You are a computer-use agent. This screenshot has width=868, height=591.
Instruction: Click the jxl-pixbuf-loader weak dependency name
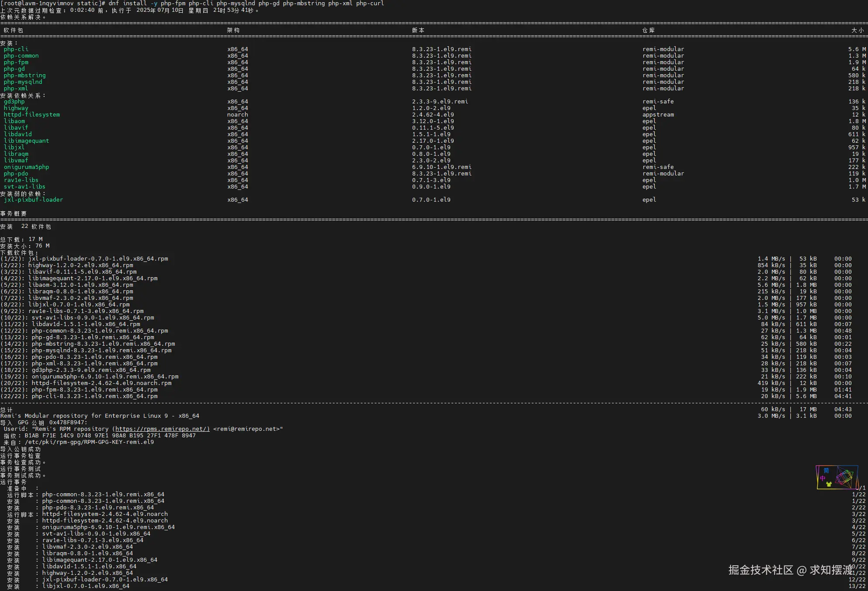[x=33, y=200]
